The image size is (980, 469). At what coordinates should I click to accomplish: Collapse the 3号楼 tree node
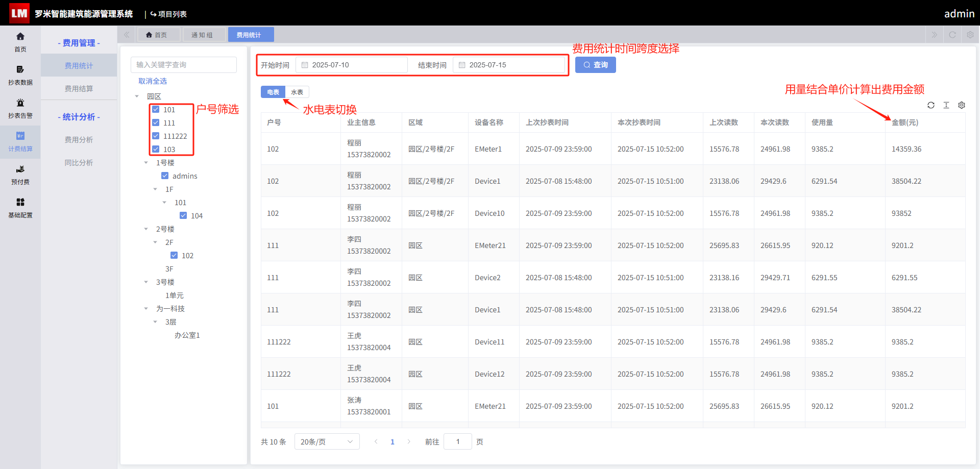coord(146,282)
